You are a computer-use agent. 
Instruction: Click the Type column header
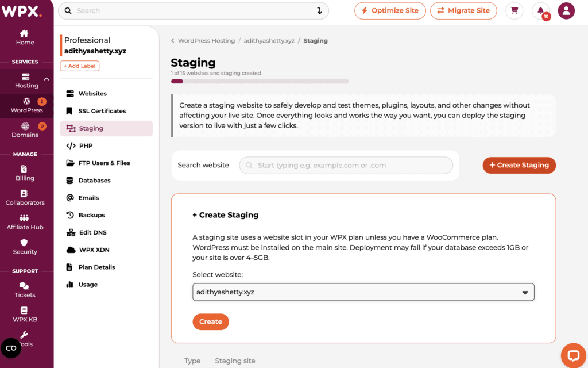(x=192, y=361)
